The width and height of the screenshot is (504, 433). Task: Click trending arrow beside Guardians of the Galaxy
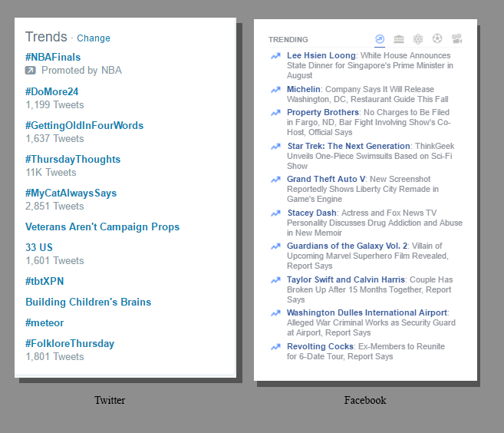pyautogui.click(x=275, y=246)
